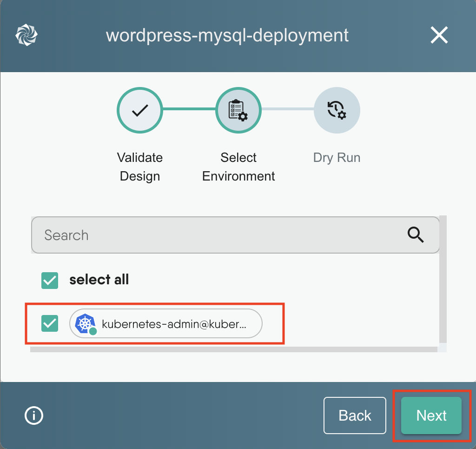Screen dimensions: 476x449
Task: Select the clipboard icon for Select Environment step
Action: [x=238, y=110]
